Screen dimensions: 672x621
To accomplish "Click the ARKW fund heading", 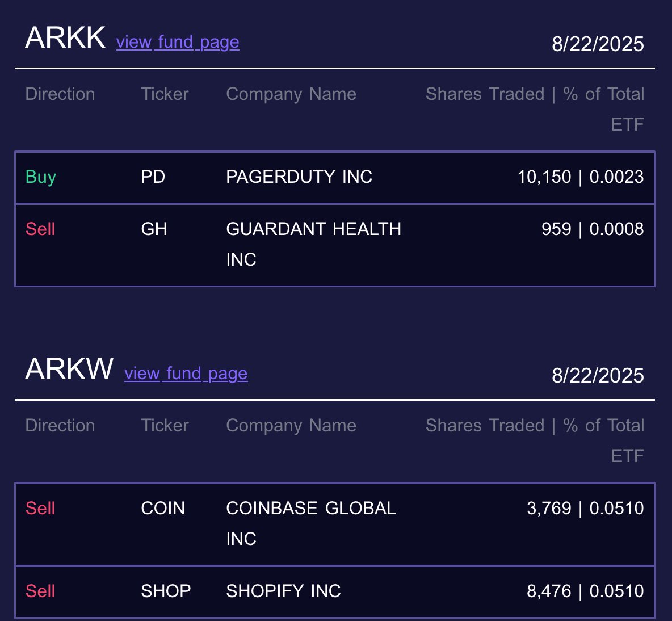I will click(x=69, y=370).
